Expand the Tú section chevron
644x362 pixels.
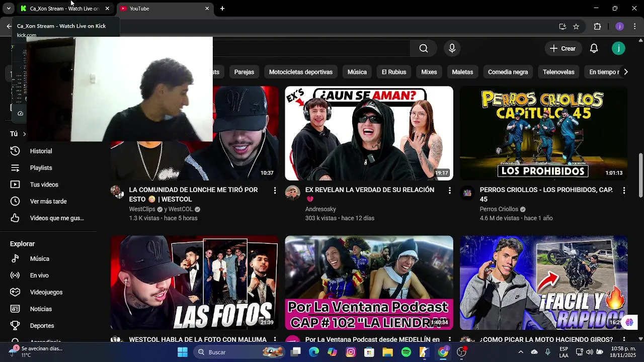point(24,134)
